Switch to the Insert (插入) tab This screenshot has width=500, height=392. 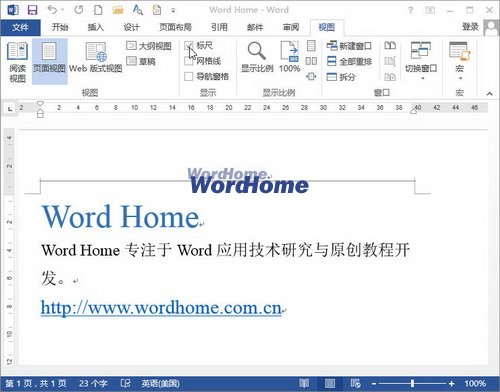(96, 27)
